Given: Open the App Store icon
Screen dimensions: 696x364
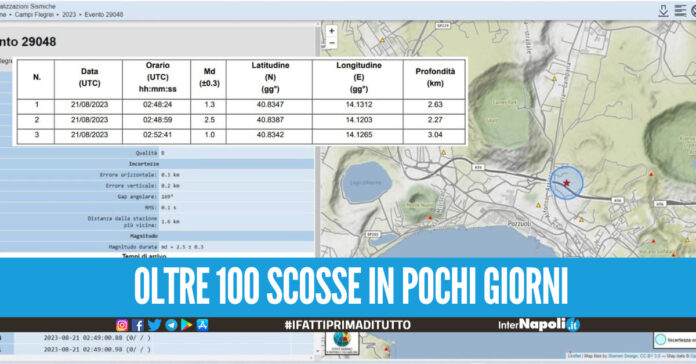Looking at the screenshot, I should coord(202,325).
